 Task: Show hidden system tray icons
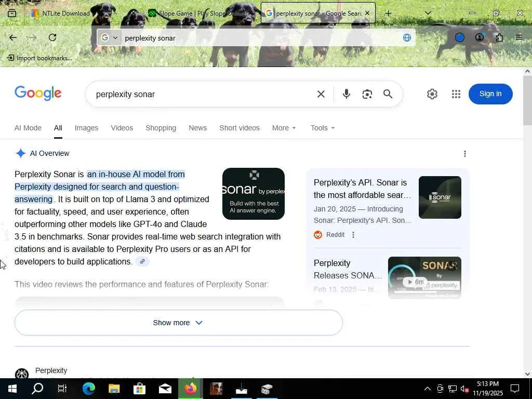coord(428,389)
